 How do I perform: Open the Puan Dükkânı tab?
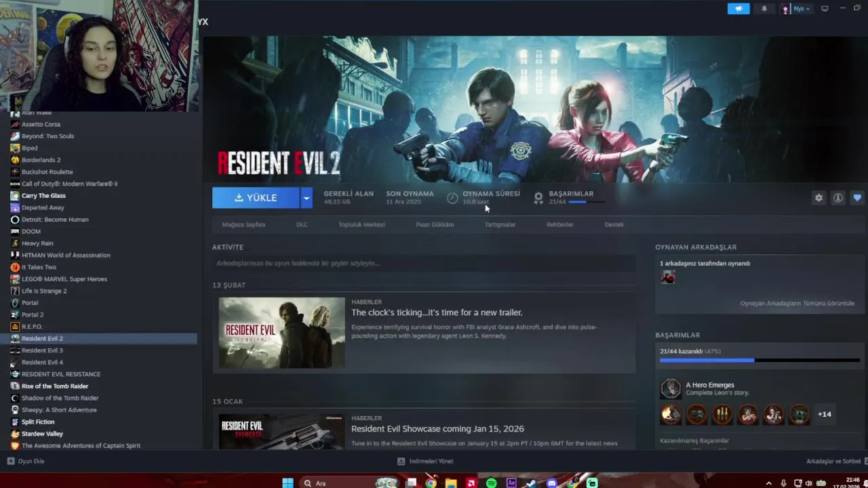coord(435,224)
